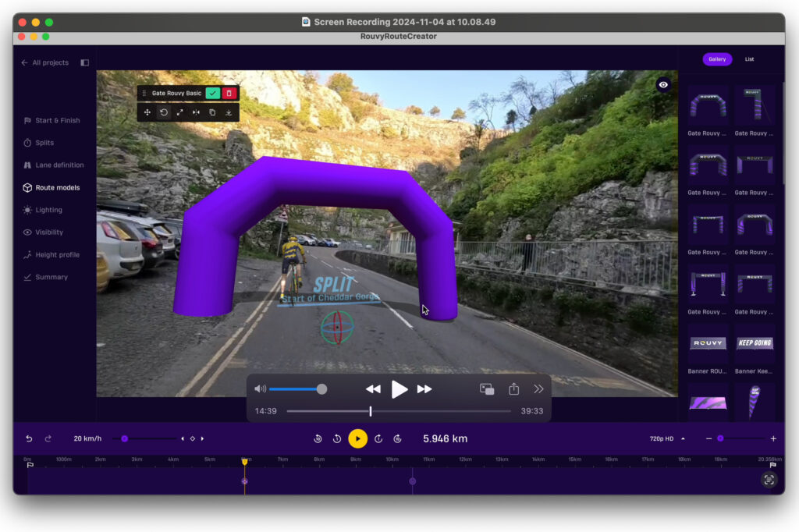Skip forward 10 seconds in the route editor
This screenshot has height=532, width=799.
pyautogui.click(x=397, y=438)
